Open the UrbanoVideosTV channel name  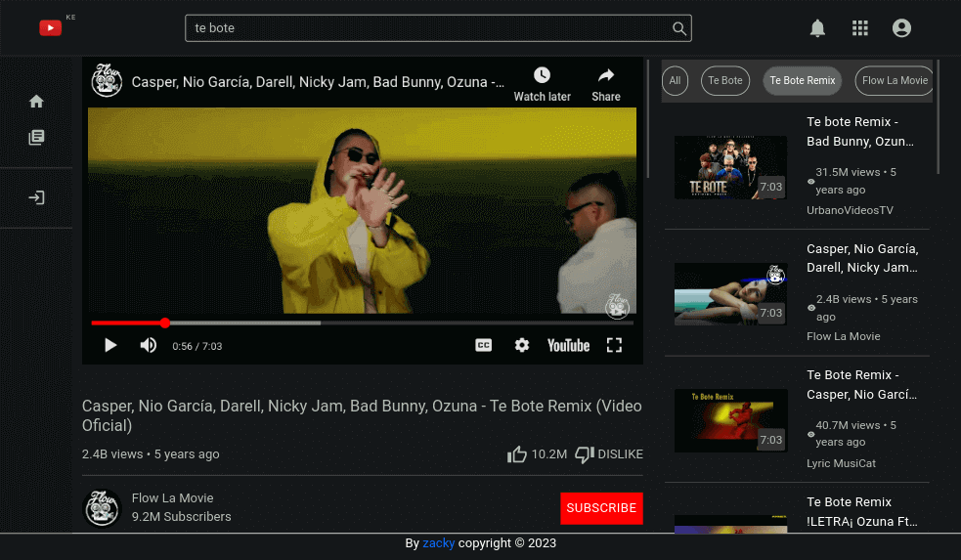(x=850, y=210)
